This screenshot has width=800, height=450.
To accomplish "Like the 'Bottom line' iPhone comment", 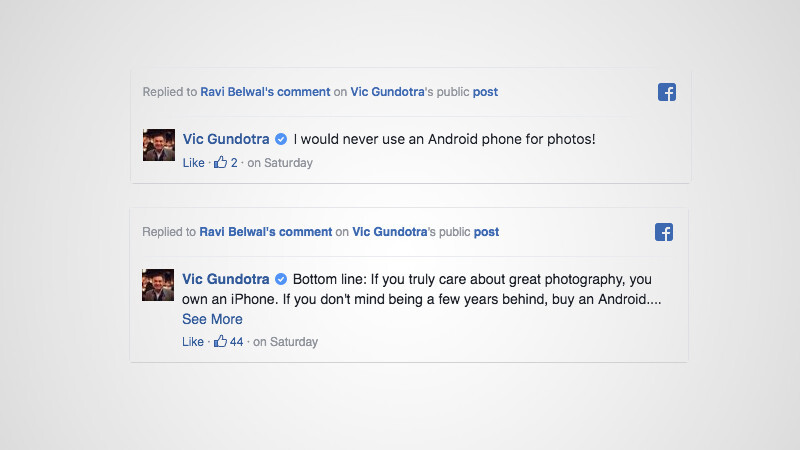I will pos(193,342).
